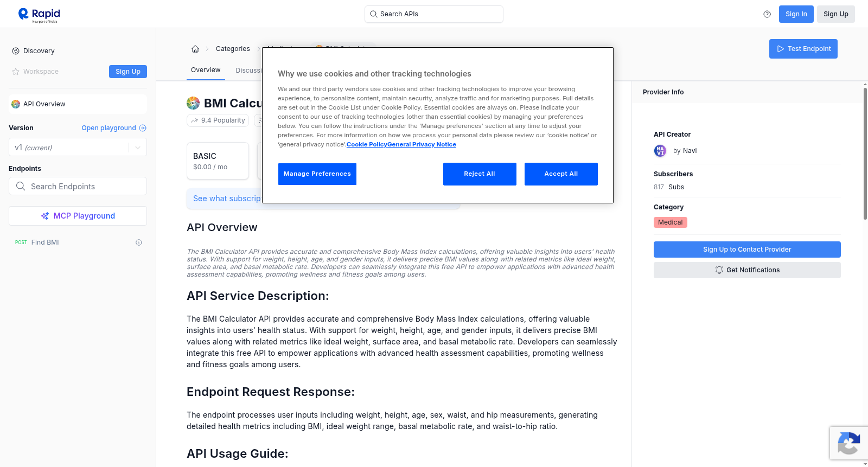Click Sign Up to Contact Provider
The image size is (868, 467).
click(x=747, y=250)
